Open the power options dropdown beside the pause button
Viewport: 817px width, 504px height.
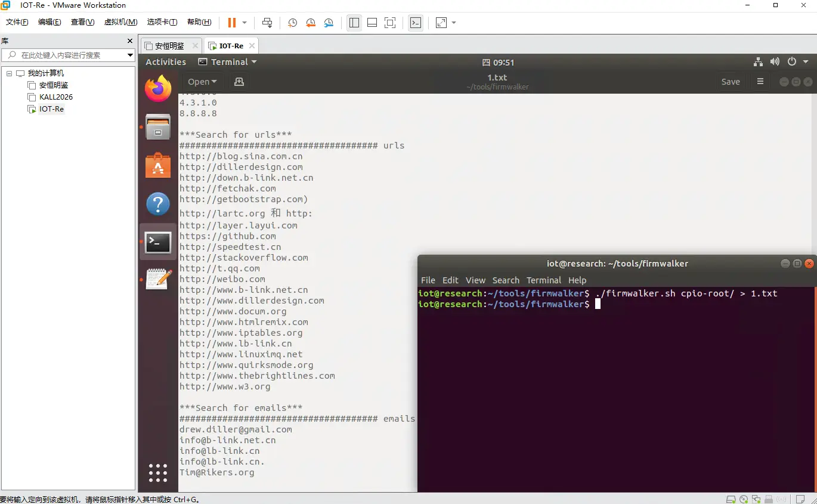245,23
